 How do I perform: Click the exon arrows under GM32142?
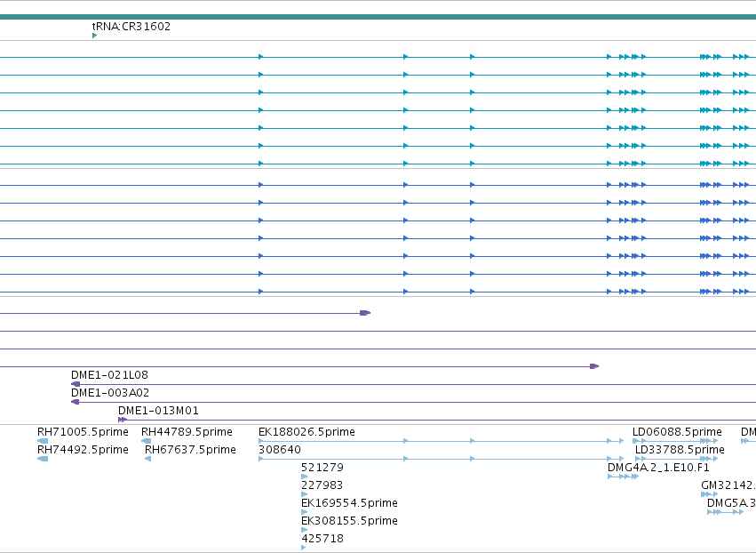pos(709,494)
